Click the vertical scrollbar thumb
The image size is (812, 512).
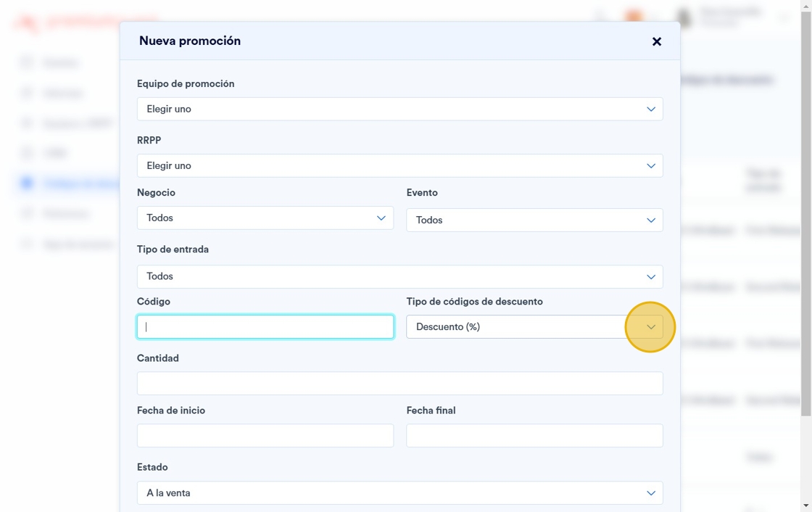pos(805,218)
